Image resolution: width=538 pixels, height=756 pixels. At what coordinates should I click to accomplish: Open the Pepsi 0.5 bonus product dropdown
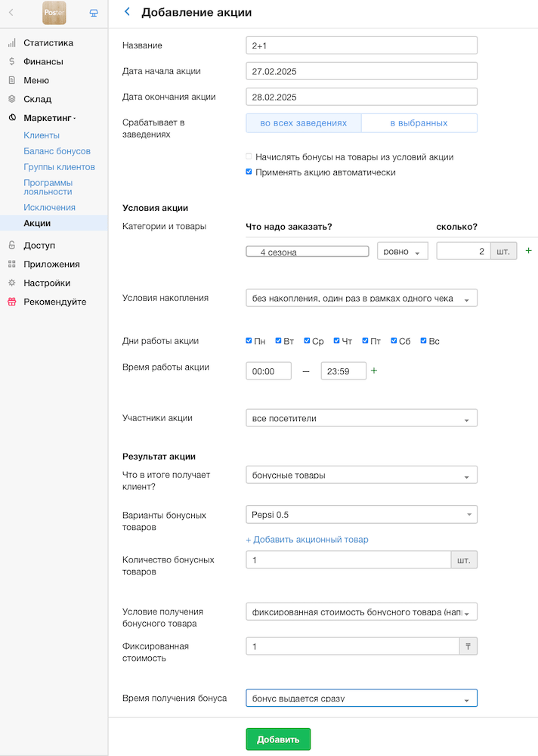click(x=361, y=515)
